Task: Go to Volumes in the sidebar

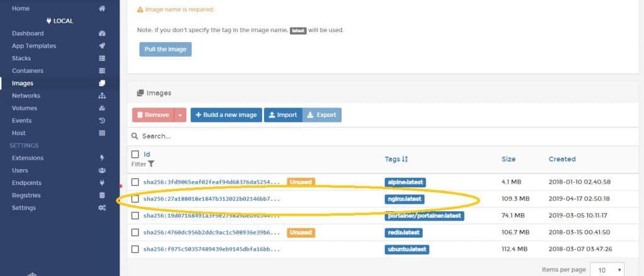Action: coord(25,108)
